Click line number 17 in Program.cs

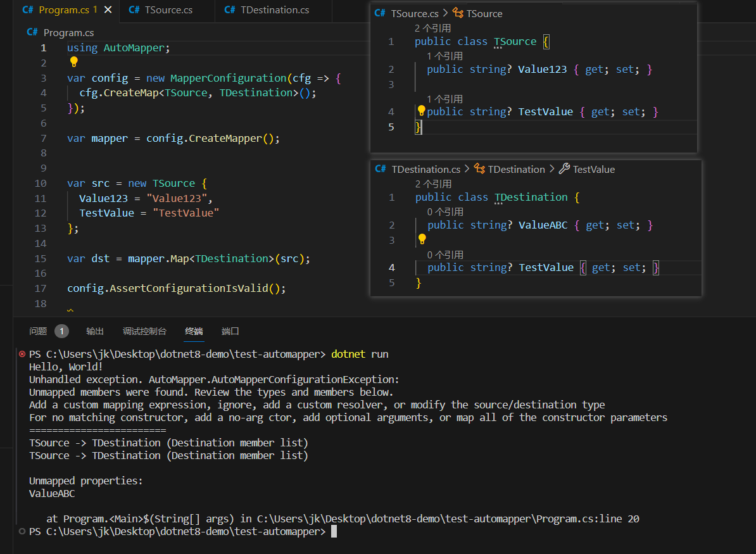[x=41, y=288]
